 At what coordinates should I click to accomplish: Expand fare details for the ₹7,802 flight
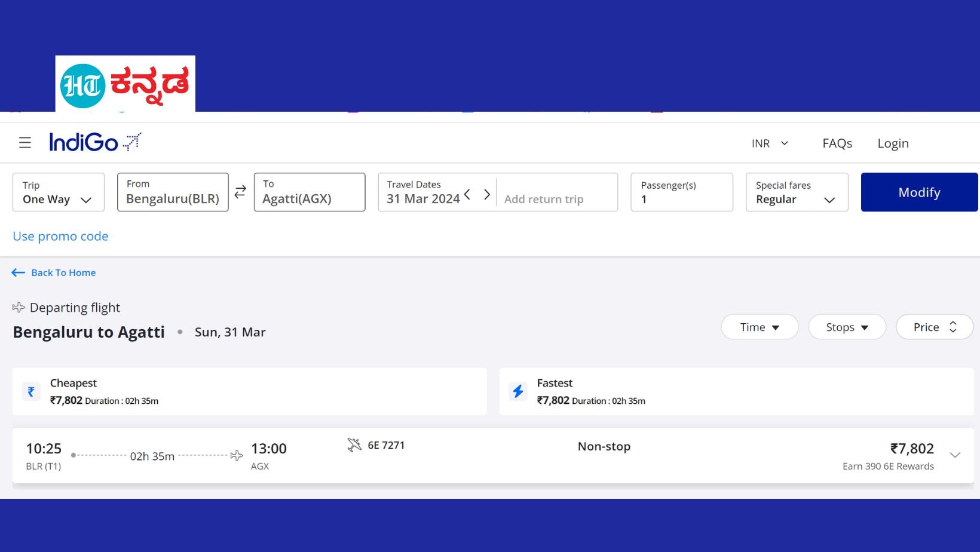pos(955,455)
